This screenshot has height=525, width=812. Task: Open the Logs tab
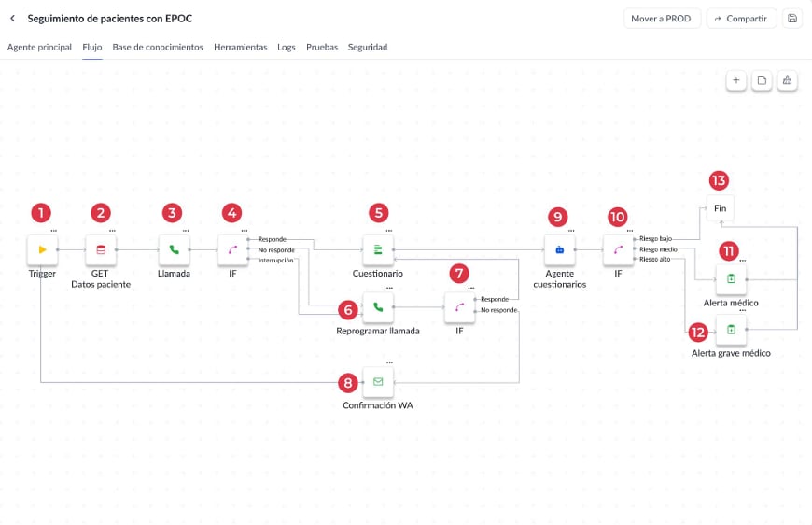point(287,47)
